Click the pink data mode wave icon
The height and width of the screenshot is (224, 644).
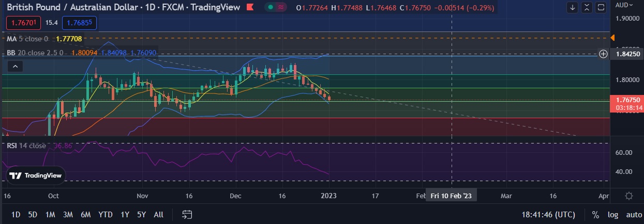pyautogui.click(x=281, y=7)
